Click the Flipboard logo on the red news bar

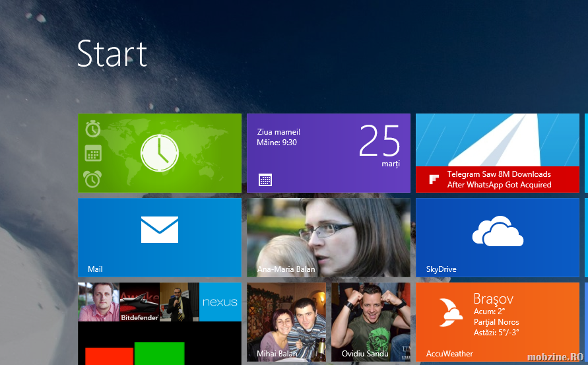tap(434, 180)
